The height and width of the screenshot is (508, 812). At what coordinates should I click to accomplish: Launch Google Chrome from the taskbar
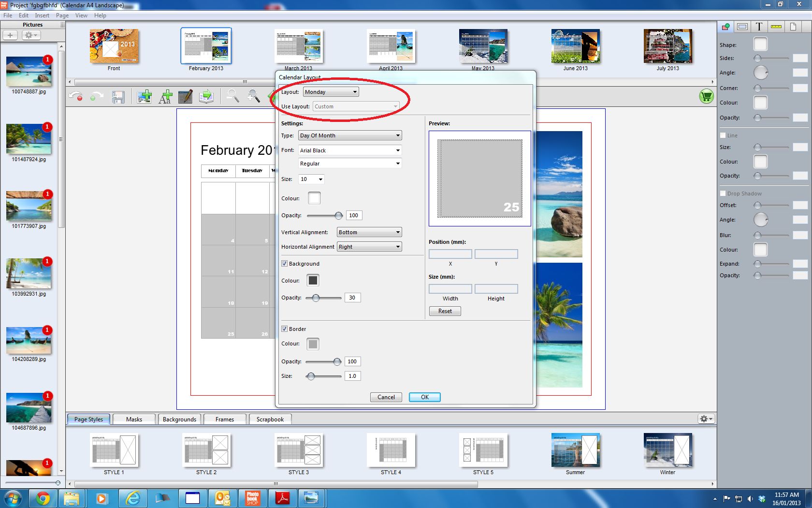coord(43,498)
